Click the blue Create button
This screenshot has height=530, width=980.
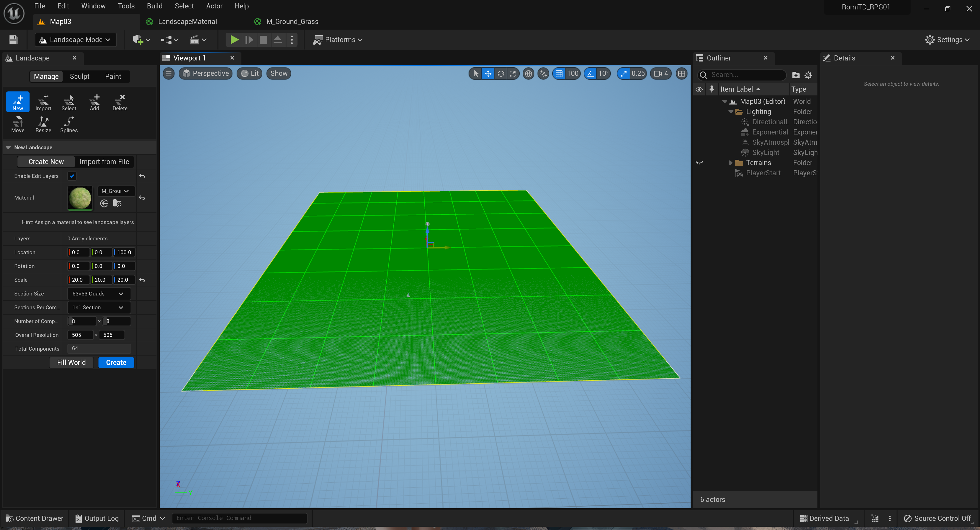point(116,363)
